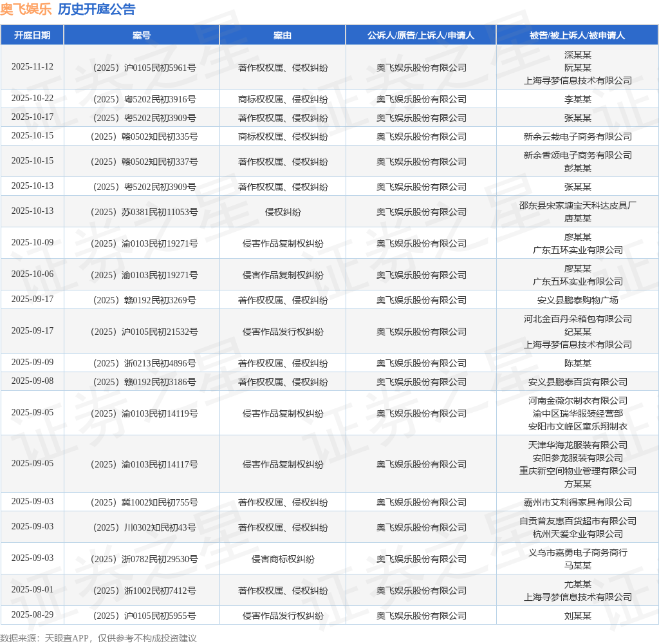The image size is (659, 644).
Task: Click the 历史开庭公告 heading
Action: (x=97, y=9)
